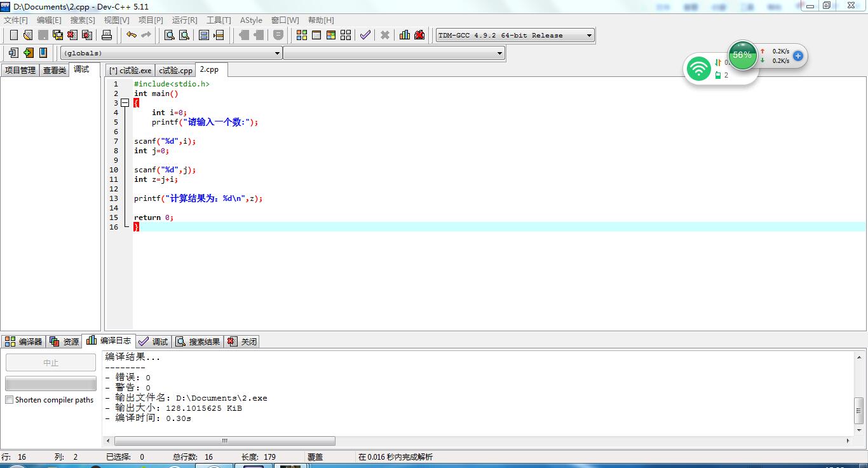Open the AStyle menu
868x468 pixels.
pyautogui.click(x=251, y=20)
